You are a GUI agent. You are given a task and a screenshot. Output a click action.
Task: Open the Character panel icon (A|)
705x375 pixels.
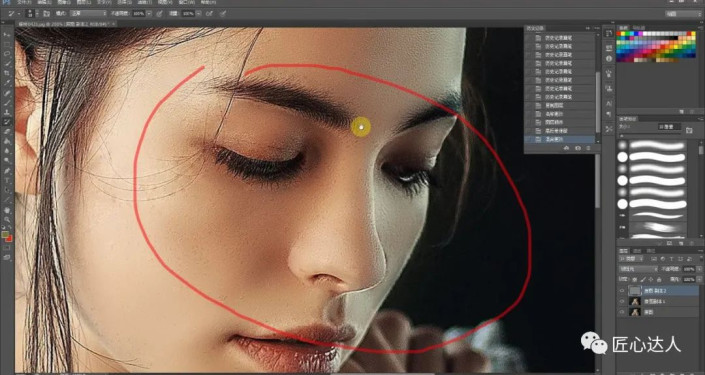point(609,103)
